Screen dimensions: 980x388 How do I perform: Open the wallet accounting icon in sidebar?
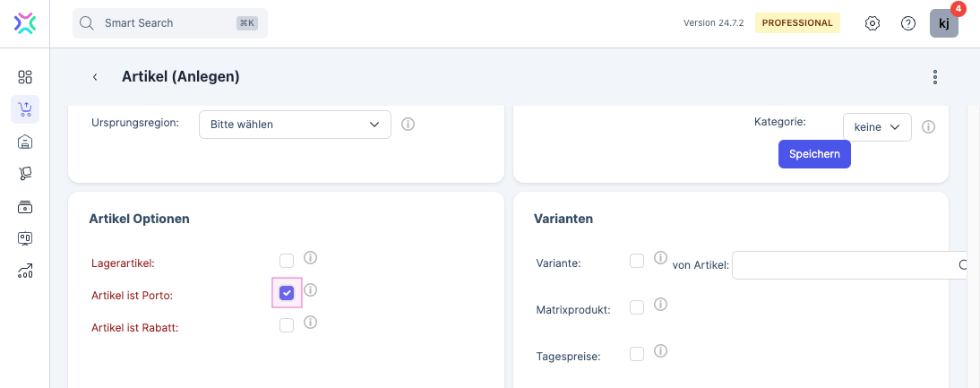coord(25,206)
